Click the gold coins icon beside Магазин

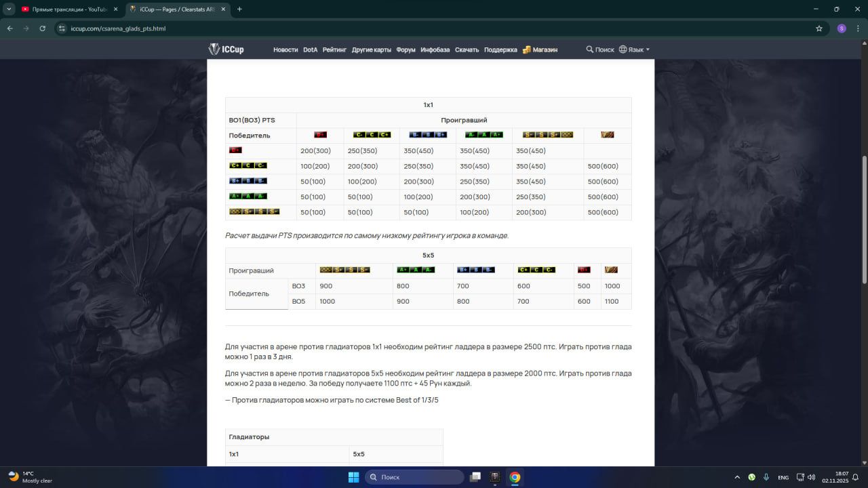pyautogui.click(x=526, y=49)
